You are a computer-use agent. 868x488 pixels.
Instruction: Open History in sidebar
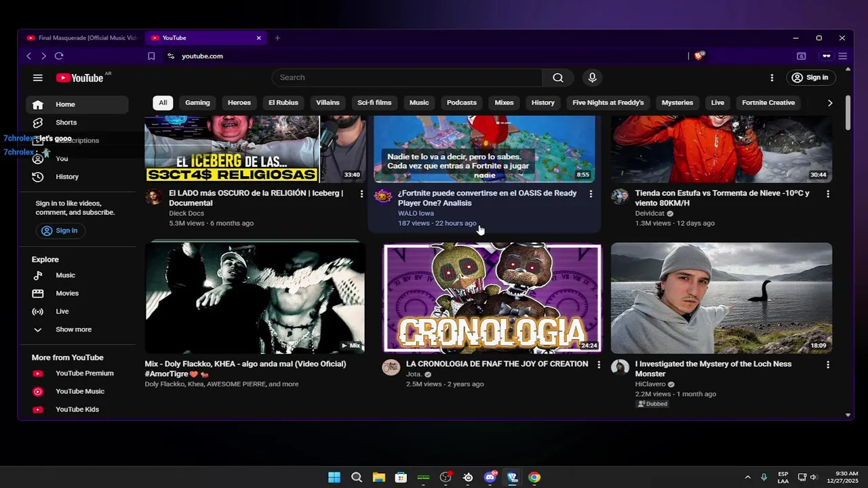point(77,177)
